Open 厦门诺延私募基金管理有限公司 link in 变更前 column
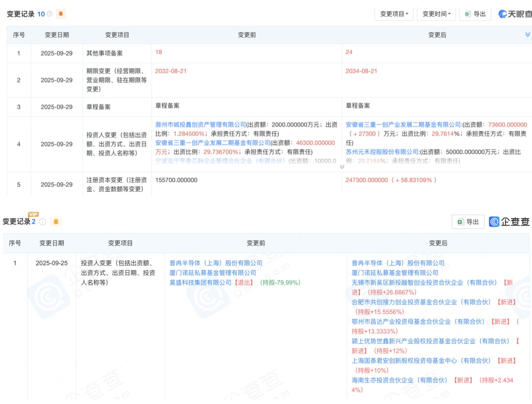The height and width of the screenshot is (404, 532). click(x=213, y=273)
